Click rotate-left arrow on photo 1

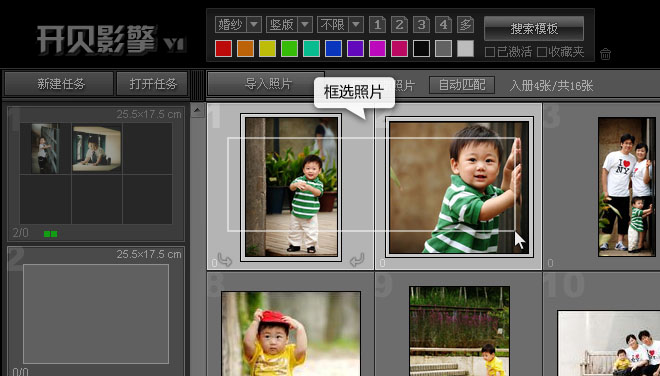point(224,260)
